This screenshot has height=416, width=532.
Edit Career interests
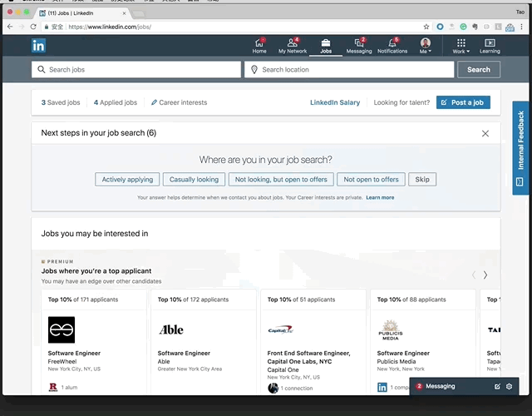click(x=179, y=102)
